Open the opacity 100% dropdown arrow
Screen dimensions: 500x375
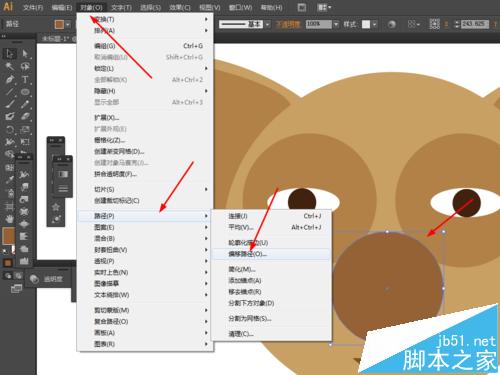coord(336,24)
